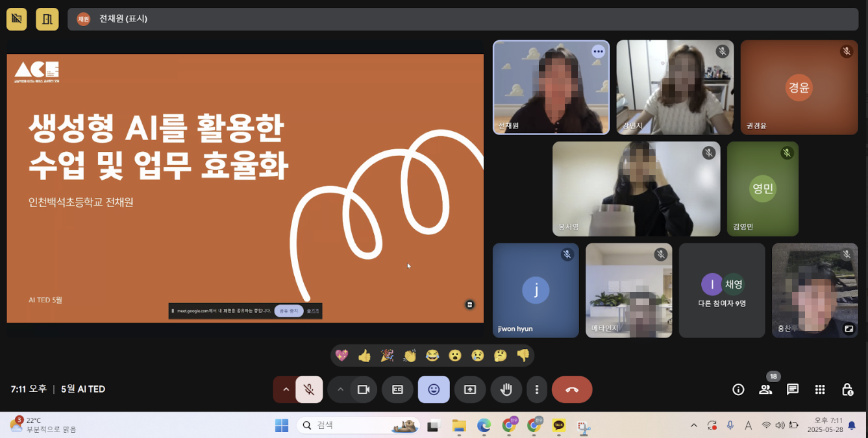
Task: Open the 다른 참여자 9명 tile
Action: point(722,291)
